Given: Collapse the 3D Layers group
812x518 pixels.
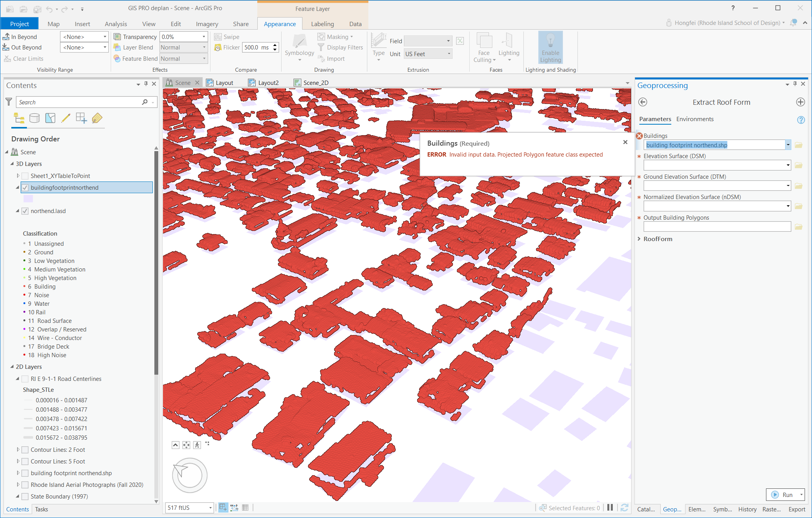Looking at the screenshot, I should pos(12,164).
